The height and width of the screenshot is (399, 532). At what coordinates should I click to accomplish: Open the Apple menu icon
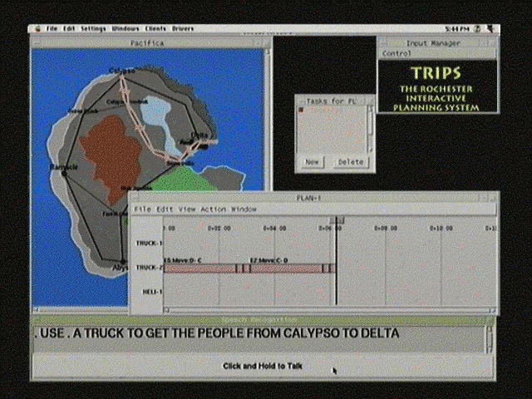37,29
